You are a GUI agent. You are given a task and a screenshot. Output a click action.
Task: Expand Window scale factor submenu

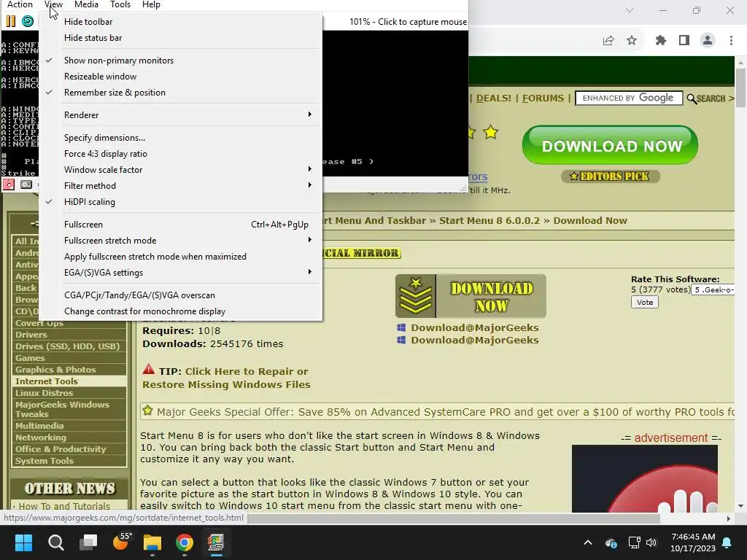[x=181, y=170]
